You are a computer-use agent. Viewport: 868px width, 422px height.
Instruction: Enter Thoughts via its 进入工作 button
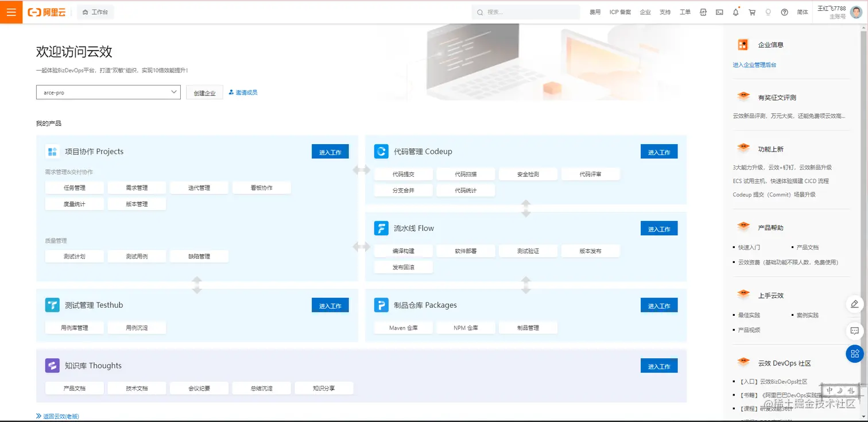659,366
